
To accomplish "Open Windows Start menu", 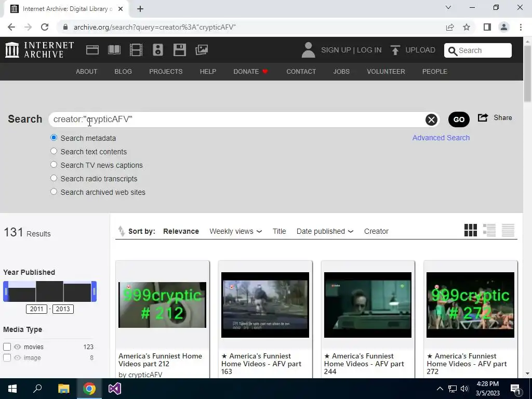I will point(12,389).
